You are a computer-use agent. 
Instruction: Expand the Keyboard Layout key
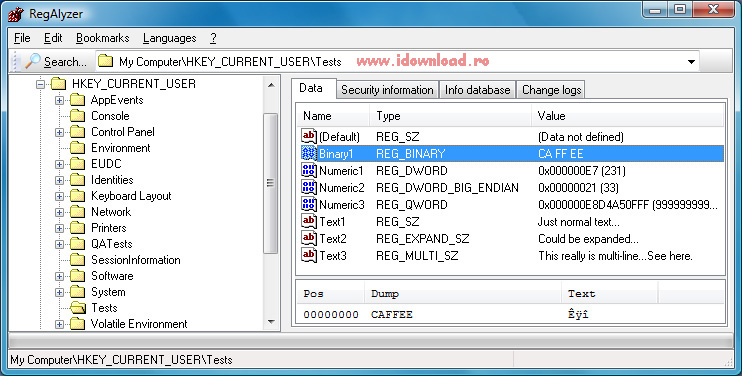60,197
